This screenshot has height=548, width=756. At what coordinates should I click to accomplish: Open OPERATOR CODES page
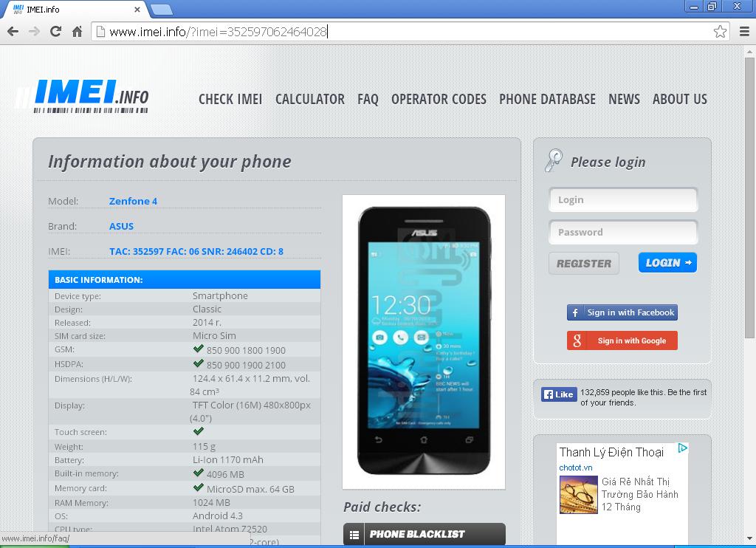pyautogui.click(x=439, y=100)
